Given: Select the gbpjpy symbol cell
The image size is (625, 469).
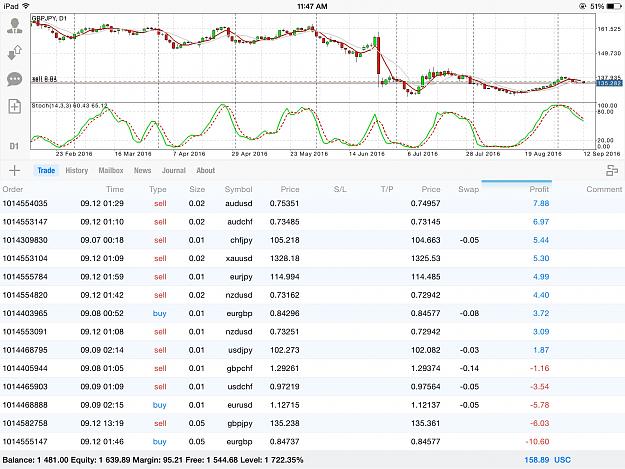Looking at the screenshot, I should click(x=240, y=424).
